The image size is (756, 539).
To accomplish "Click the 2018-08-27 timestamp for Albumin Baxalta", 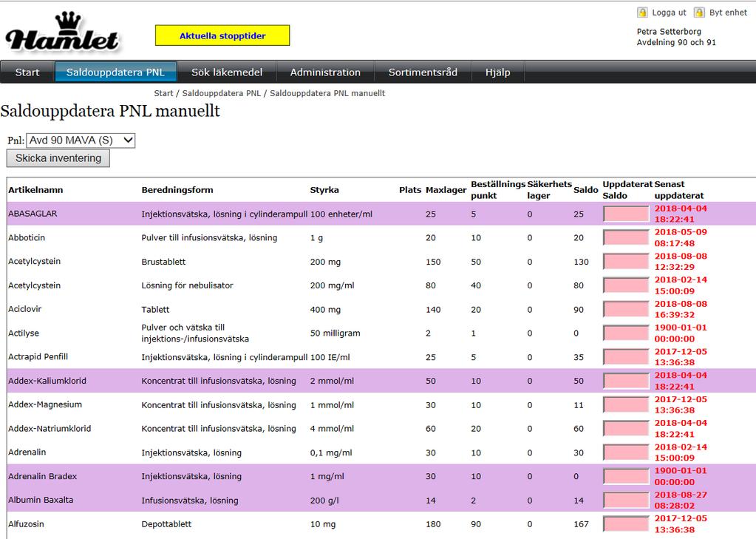I will click(x=681, y=501).
